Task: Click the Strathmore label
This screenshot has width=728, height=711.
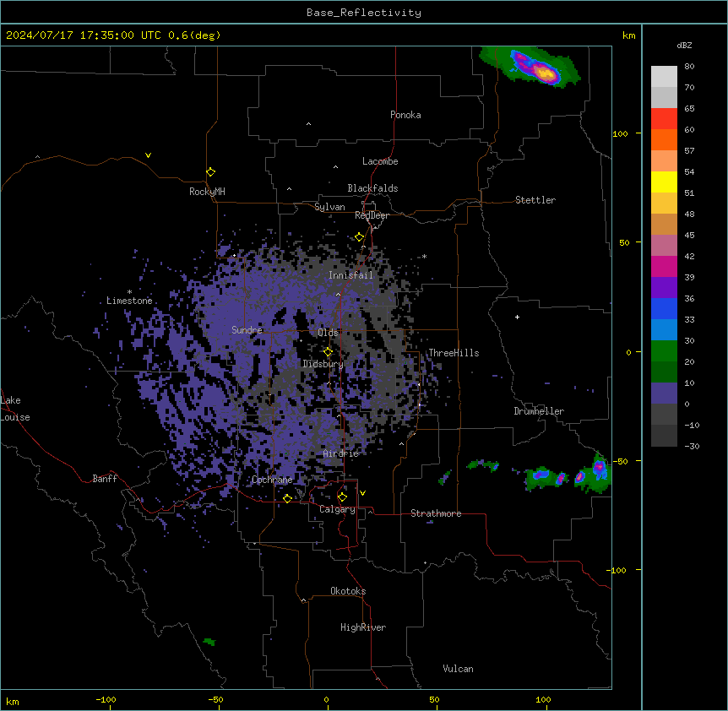Action: pyautogui.click(x=436, y=513)
